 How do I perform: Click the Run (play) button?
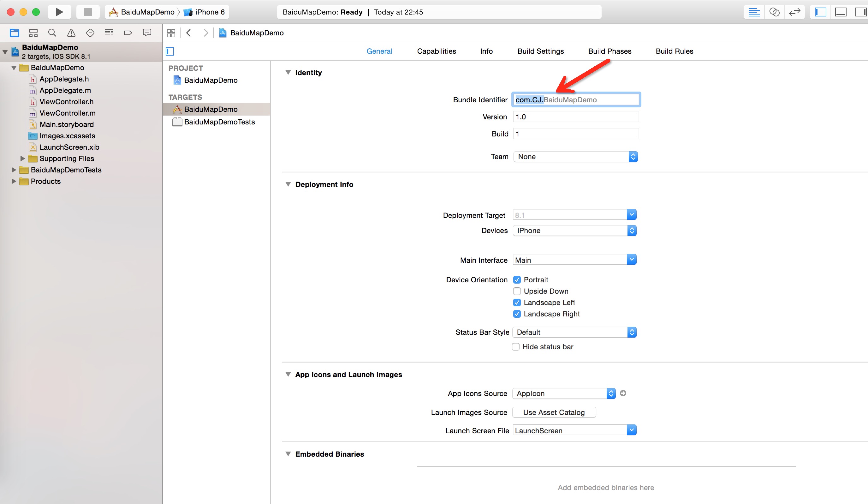[59, 12]
